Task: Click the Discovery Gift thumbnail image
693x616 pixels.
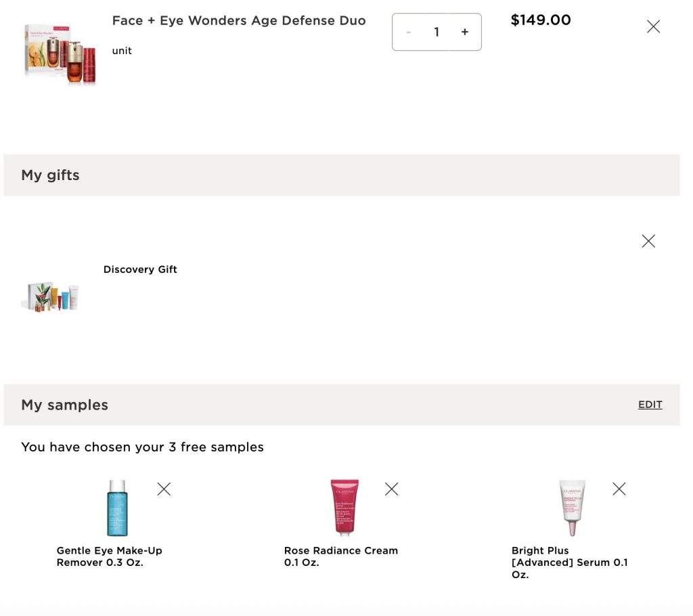Action: pos(51,297)
